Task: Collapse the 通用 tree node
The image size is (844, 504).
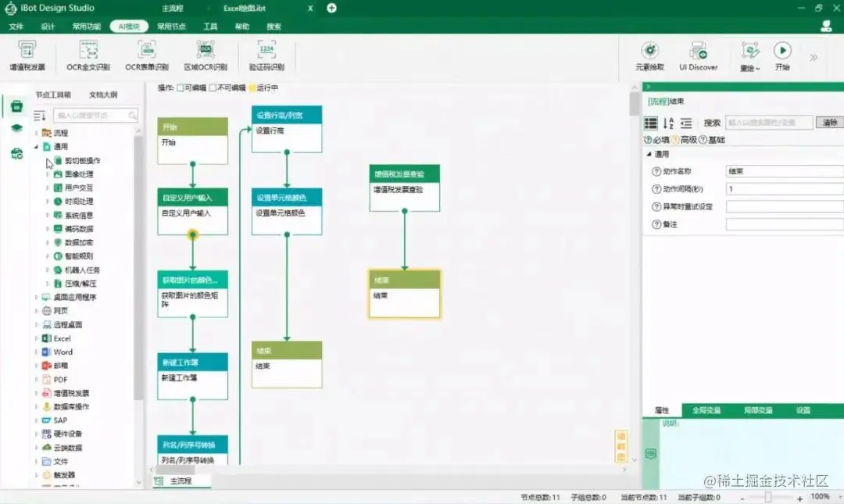Action: click(x=36, y=146)
